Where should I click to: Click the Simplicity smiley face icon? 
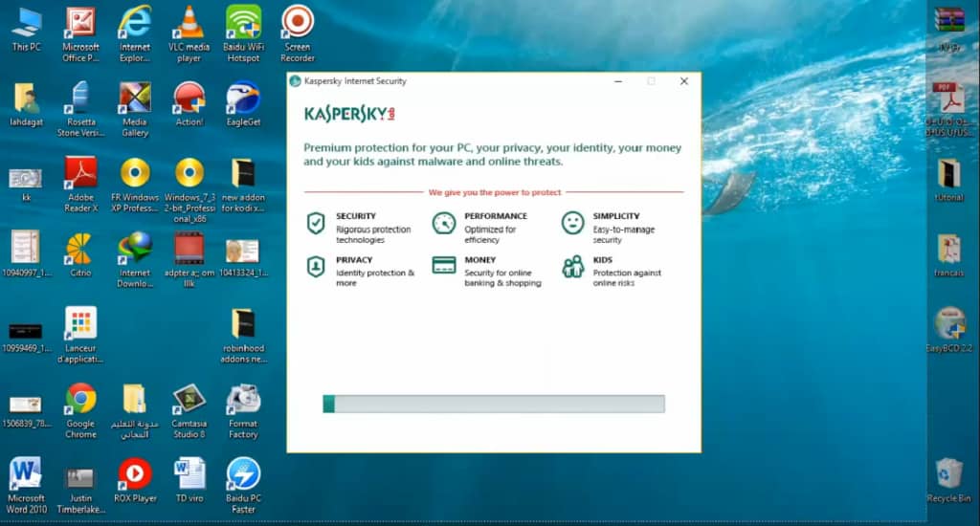point(572,223)
